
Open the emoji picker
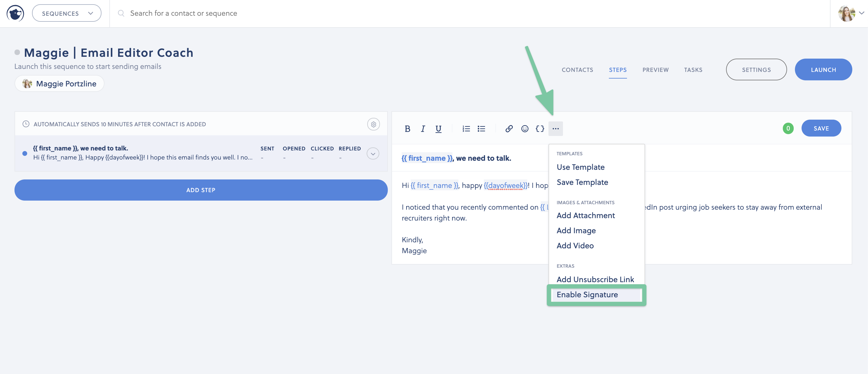pos(525,129)
